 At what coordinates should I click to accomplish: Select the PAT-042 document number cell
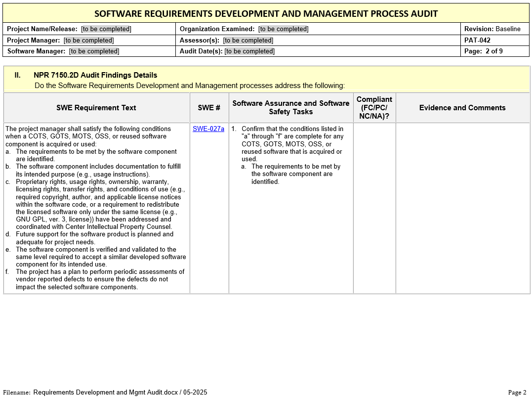(x=477, y=41)
